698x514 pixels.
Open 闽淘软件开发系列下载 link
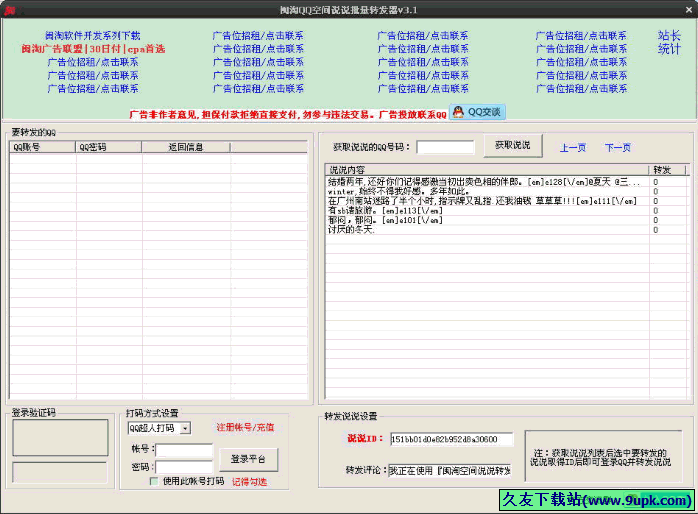(x=93, y=36)
